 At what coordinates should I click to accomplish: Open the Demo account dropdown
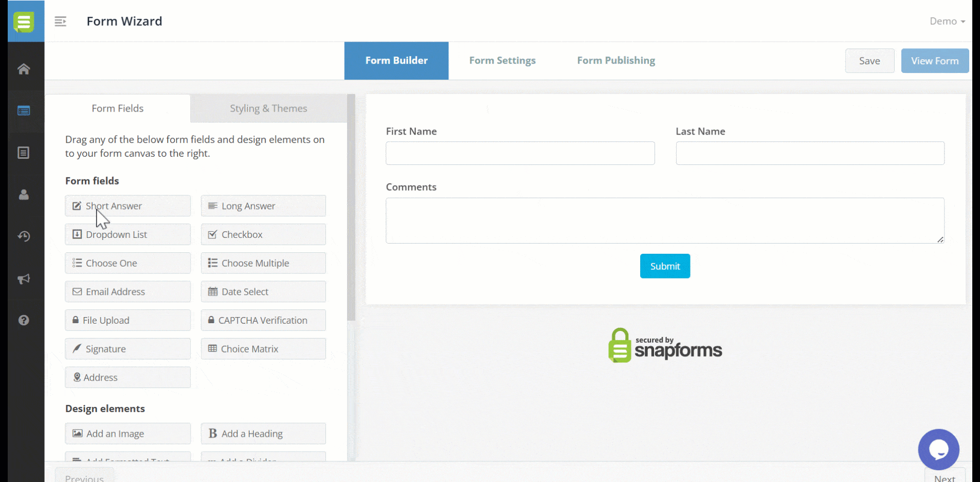click(x=947, y=21)
